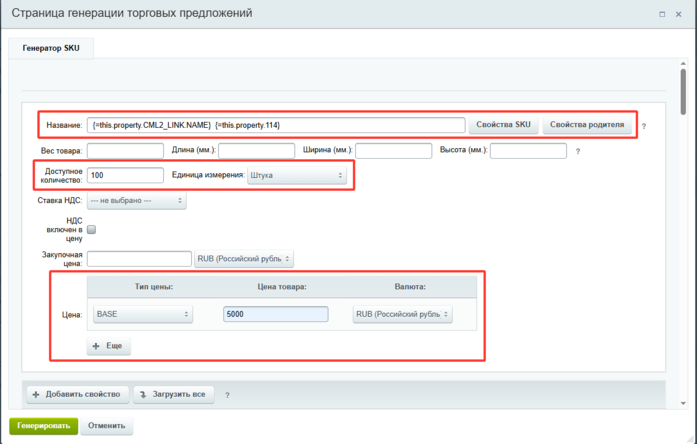Screen dimensions: 697x444
Task: Click the help question mark next to Название row
Action: coord(644,126)
